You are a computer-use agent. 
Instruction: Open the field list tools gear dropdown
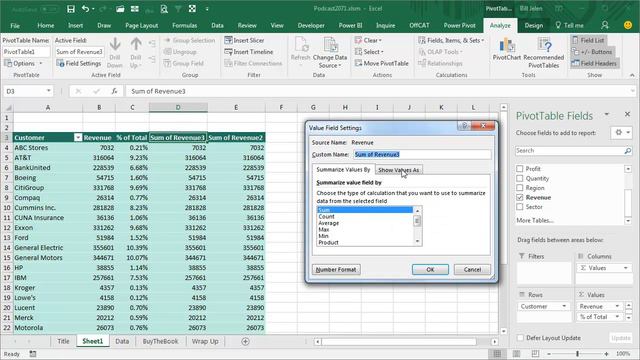622,132
